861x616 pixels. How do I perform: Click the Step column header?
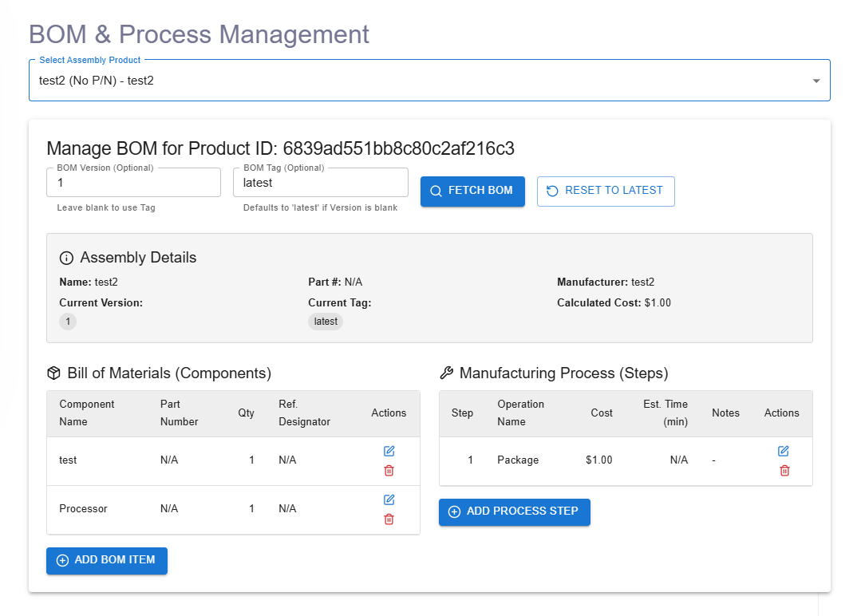pos(462,413)
